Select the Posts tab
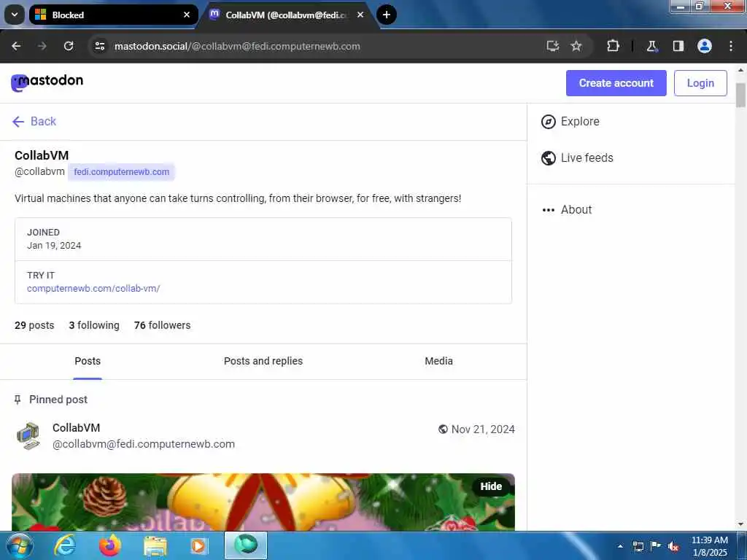747x560 pixels. (x=88, y=361)
